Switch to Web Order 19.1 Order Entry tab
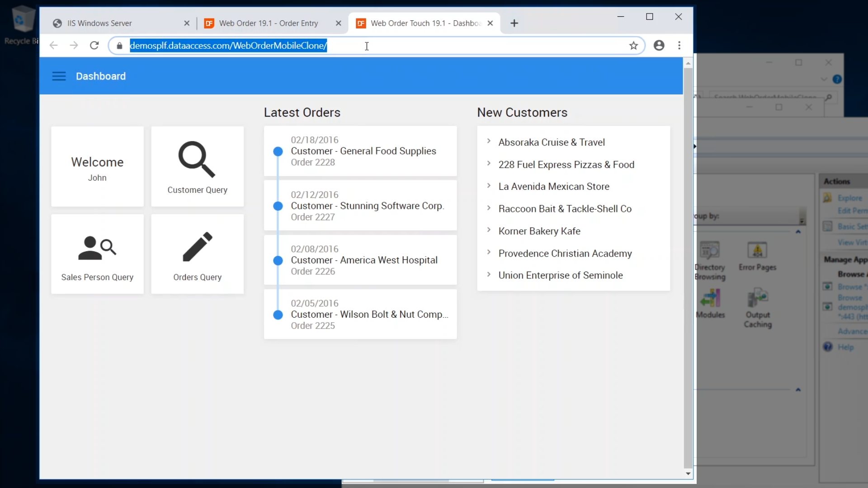The image size is (868, 488). (269, 23)
